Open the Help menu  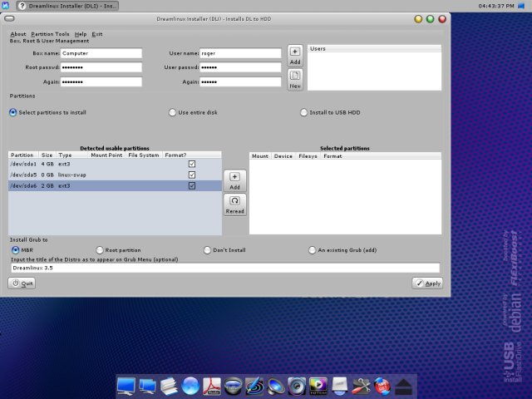point(81,34)
